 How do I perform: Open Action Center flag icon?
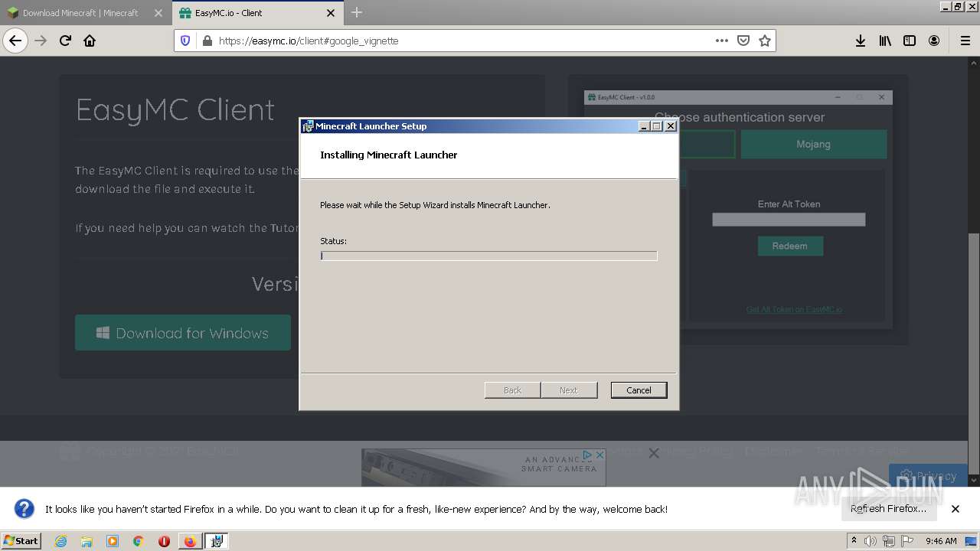coord(907,541)
